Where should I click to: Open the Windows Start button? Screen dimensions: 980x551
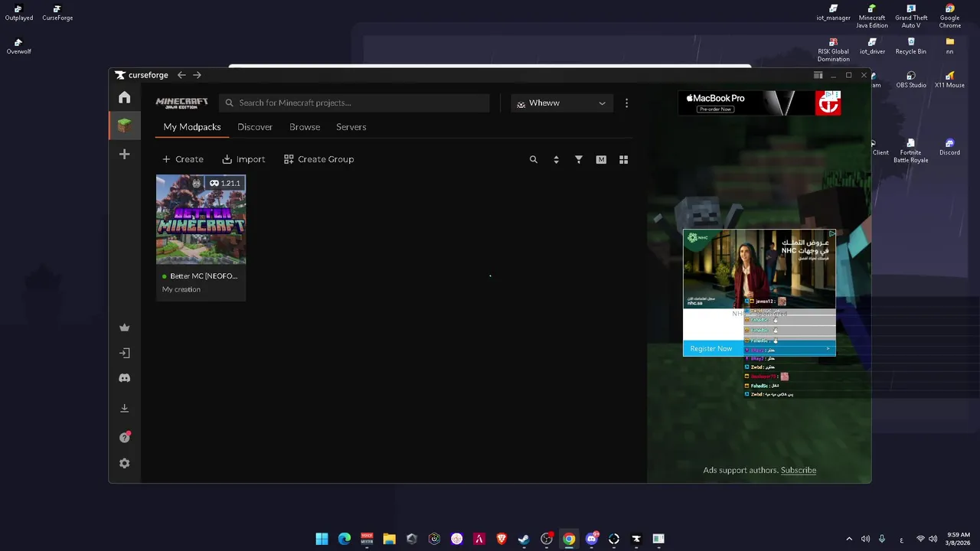point(322,539)
